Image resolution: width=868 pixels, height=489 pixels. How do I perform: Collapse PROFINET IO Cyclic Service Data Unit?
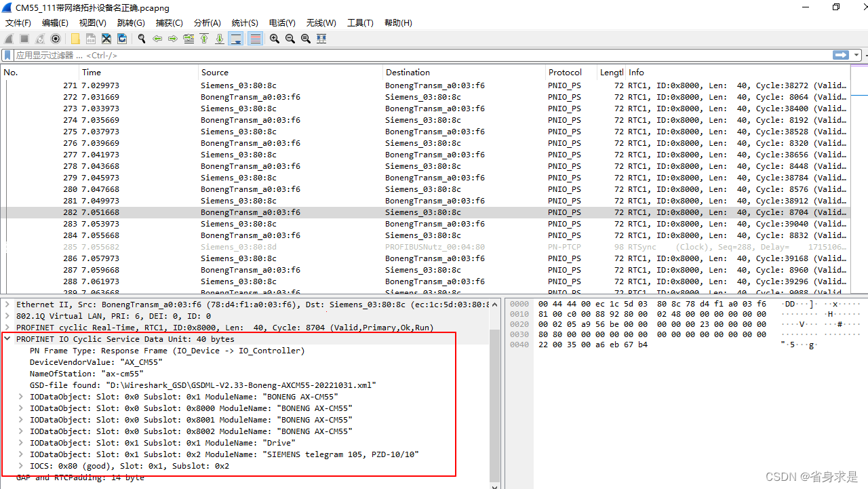click(x=7, y=339)
